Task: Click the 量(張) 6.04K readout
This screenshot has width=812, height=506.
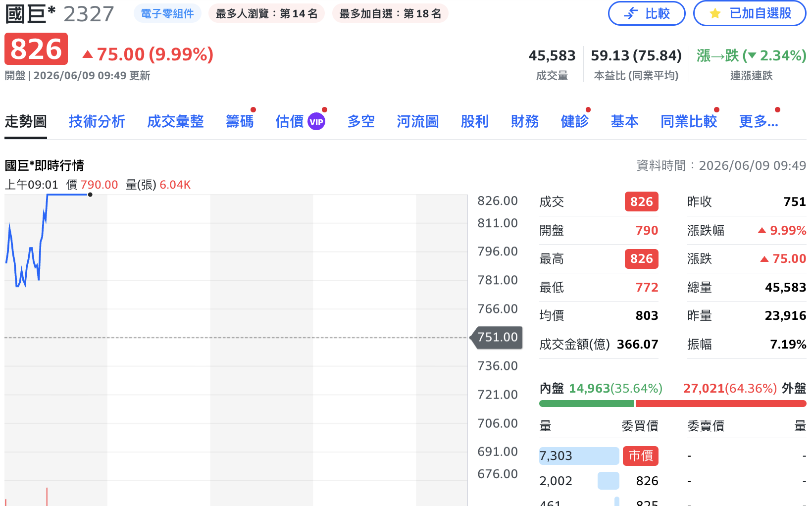Action: click(158, 185)
